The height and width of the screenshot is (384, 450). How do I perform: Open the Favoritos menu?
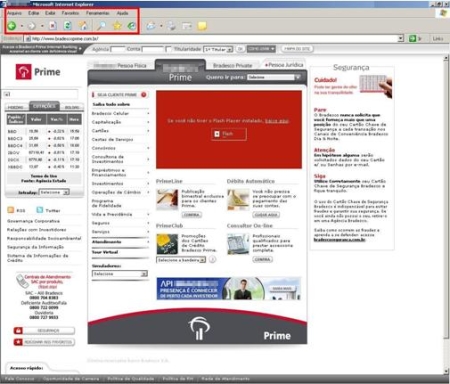tap(70, 13)
